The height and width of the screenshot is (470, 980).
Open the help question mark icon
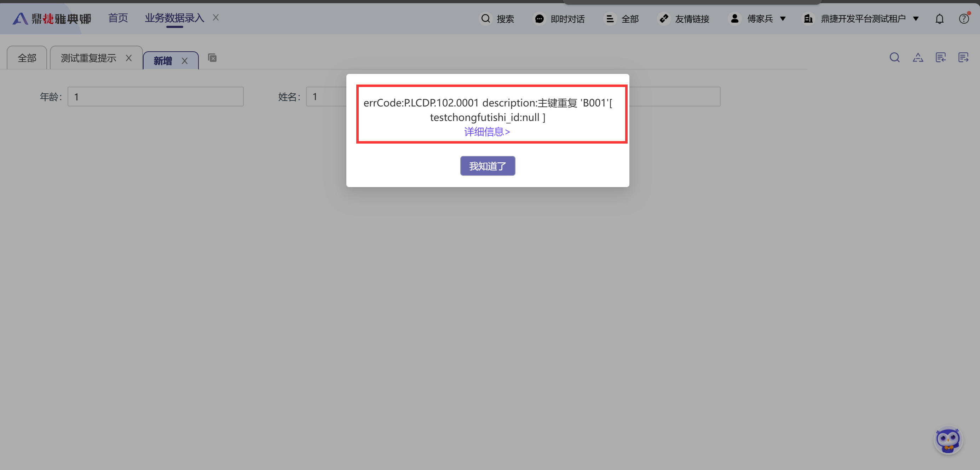(964, 19)
